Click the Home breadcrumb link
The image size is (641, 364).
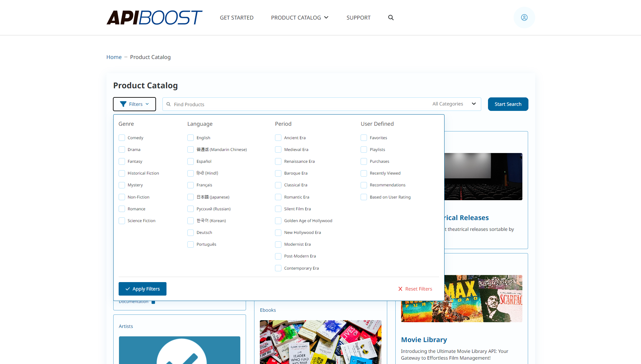coord(114,57)
